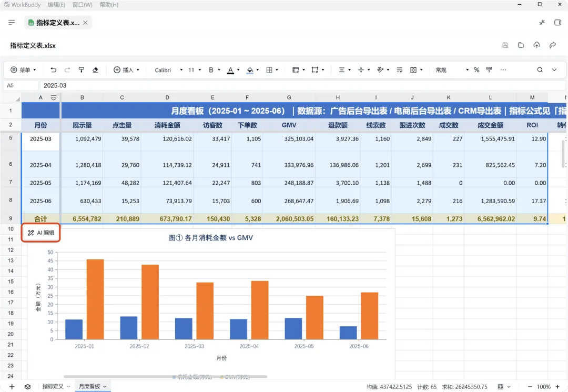568x392 pixels.
Task: Open the 常规 number format dropdown
Action: [x=452, y=70]
